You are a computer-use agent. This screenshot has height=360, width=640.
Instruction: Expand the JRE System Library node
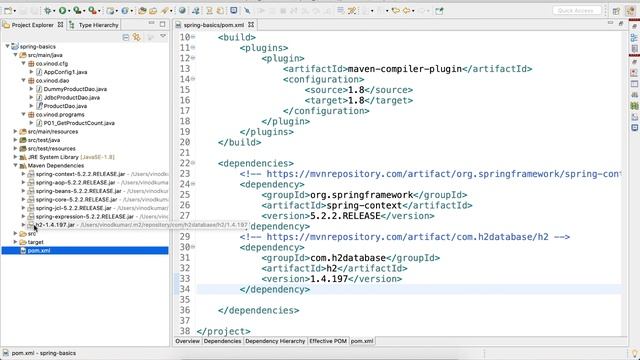click(x=15, y=157)
